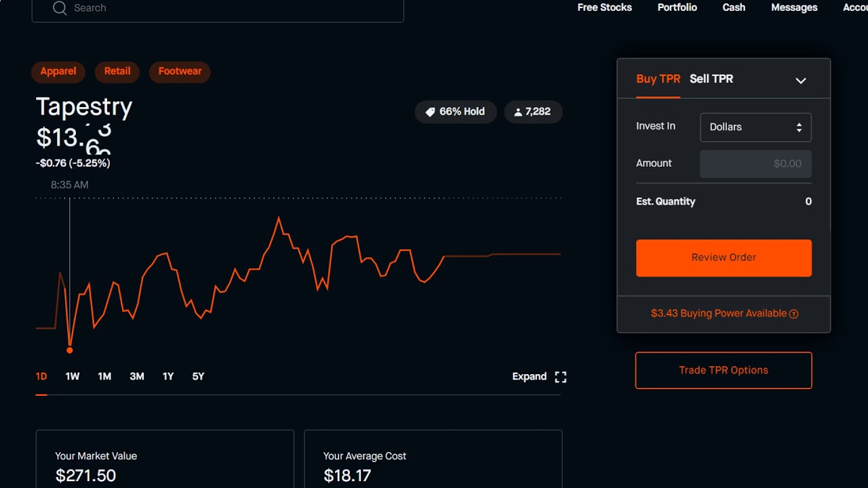Select the 1D chart range
Viewport: 868px width, 488px height.
coord(41,377)
